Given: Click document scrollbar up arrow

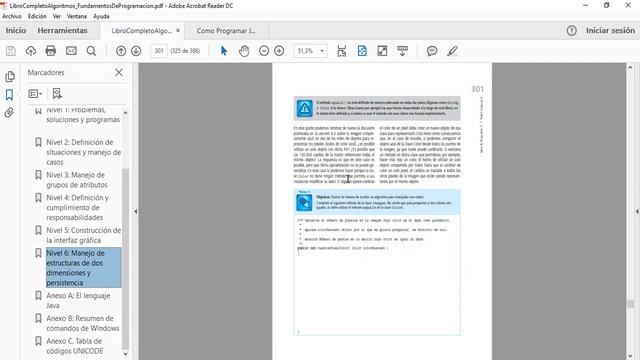Looking at the screenshot, I should [x=630, y=67].
